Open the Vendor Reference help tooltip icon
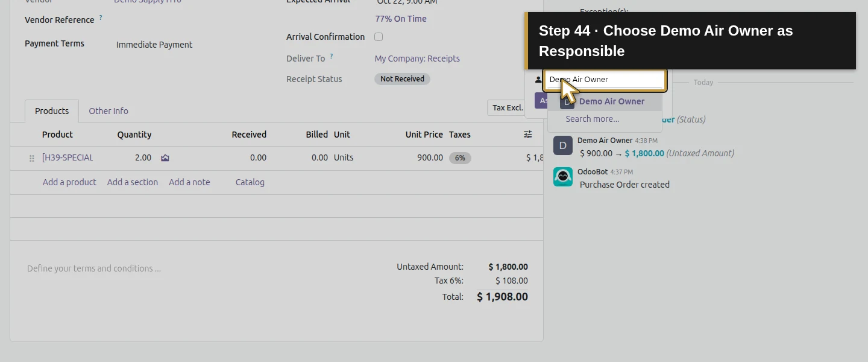Image resolution: width=868 pixels, height=362 pixels. pos(101,17)
